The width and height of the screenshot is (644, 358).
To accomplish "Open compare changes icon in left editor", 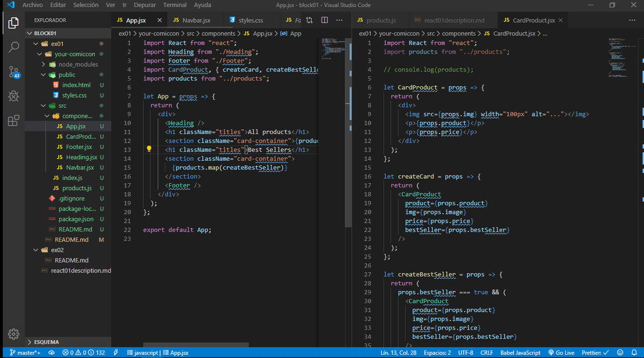I will [310, 20].
